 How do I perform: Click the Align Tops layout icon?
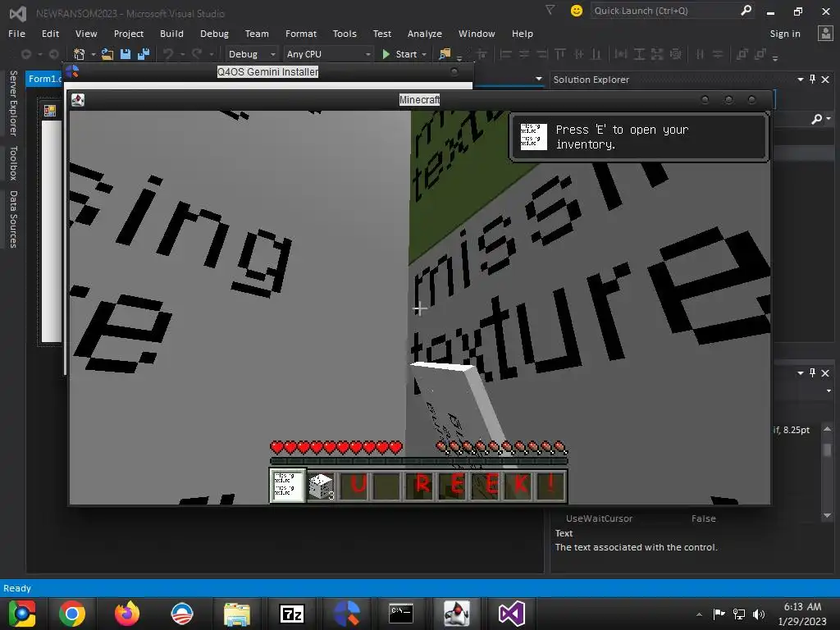tap(560, 54)
